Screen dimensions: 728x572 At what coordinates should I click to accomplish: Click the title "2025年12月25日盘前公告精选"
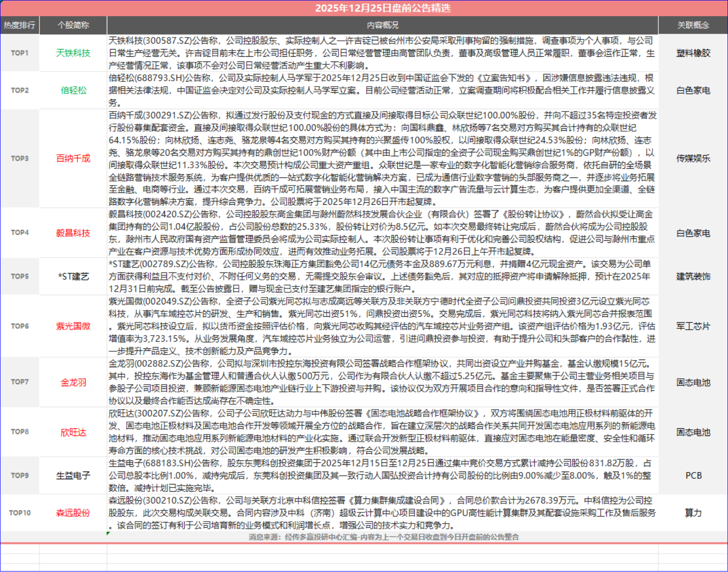(x=383, y=8)
